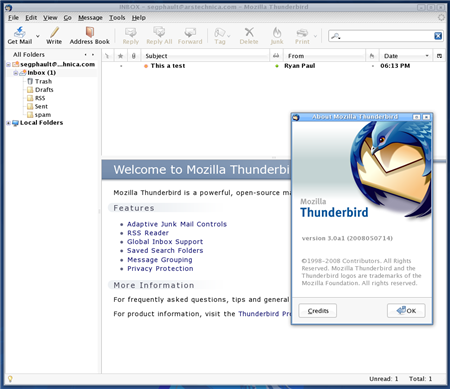Compose a message with Write
The height and width of the screenshot is (389, 450).
pos(54,35)
